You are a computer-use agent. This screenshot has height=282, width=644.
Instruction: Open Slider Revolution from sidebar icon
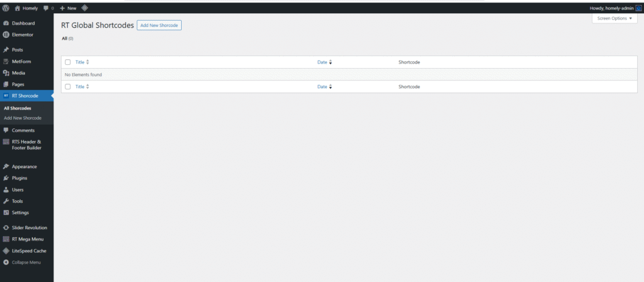tap(6, 227)
